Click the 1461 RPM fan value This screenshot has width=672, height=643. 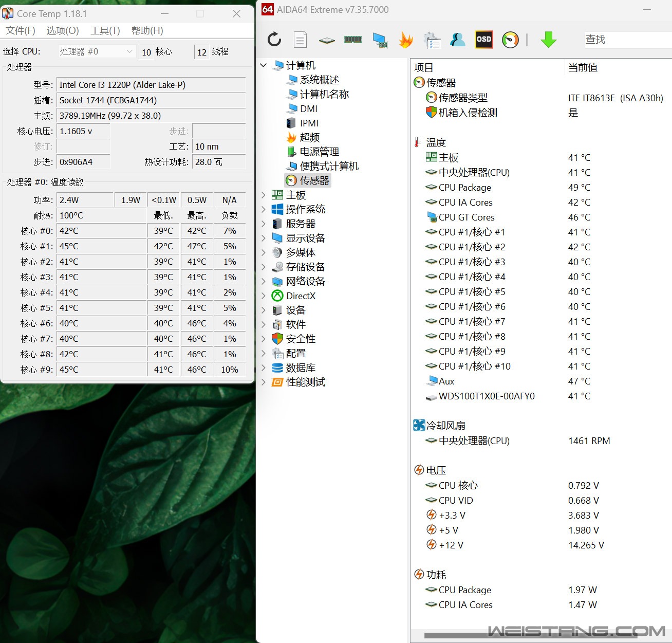pos(589,441)
